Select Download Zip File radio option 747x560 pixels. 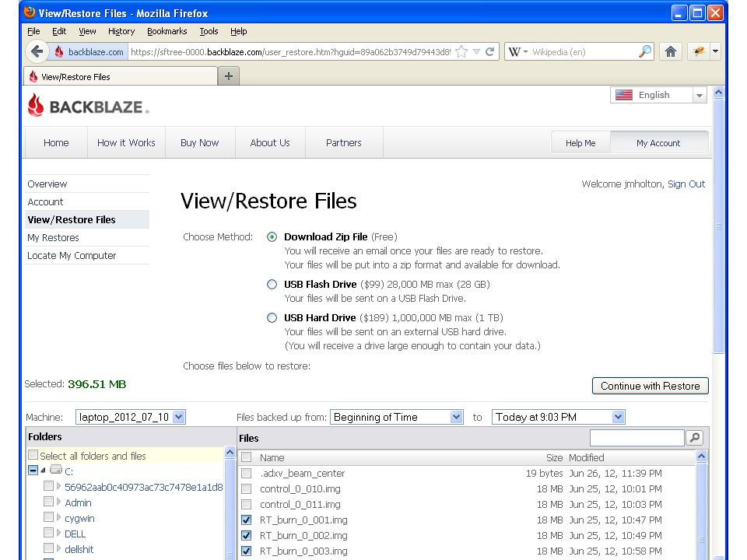pyautogui.click(x=272, y=236)
